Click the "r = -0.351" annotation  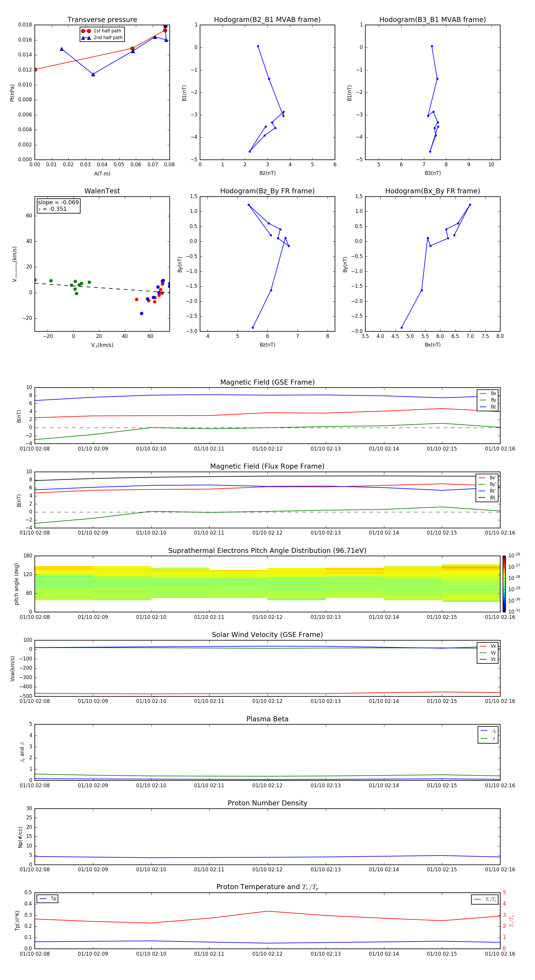[53, 209]
